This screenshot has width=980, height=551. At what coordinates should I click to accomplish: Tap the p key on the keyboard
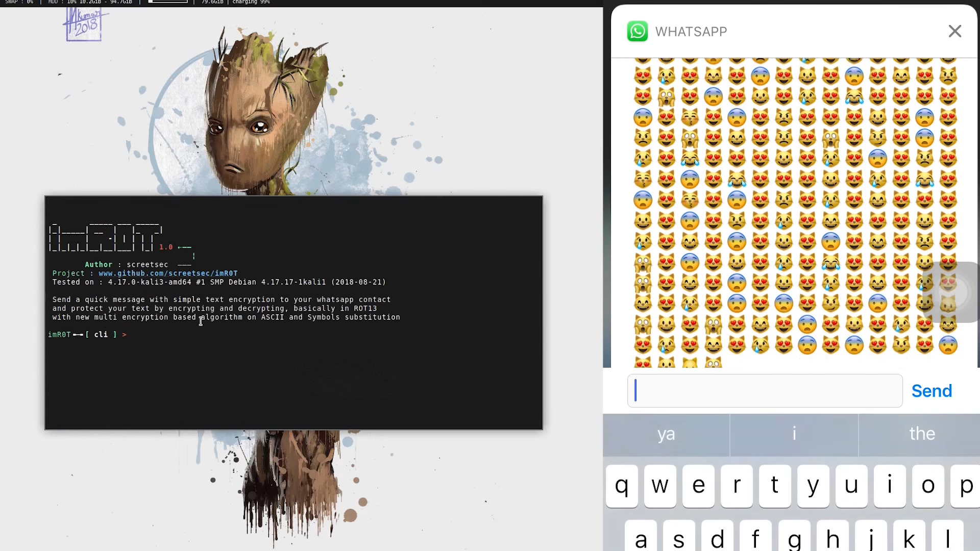click(965, 486)
